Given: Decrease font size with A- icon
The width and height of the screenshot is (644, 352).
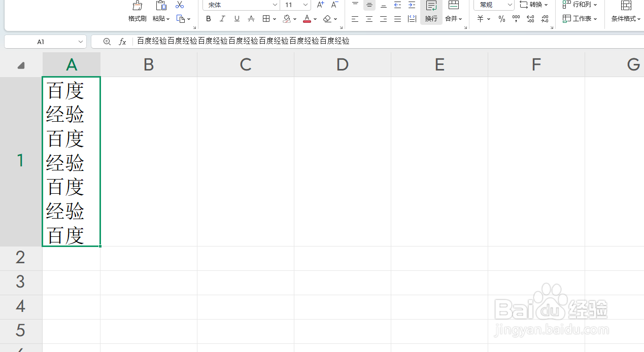Looking at the screenshot, I should coord(334,5).
